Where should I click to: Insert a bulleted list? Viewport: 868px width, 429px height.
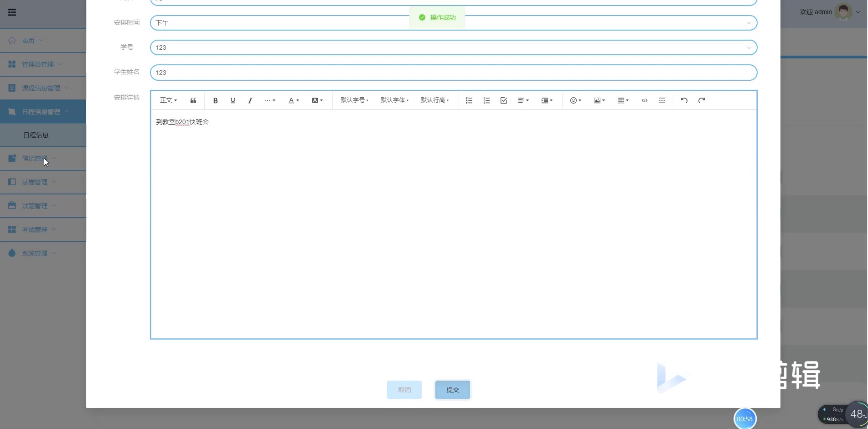469,100
